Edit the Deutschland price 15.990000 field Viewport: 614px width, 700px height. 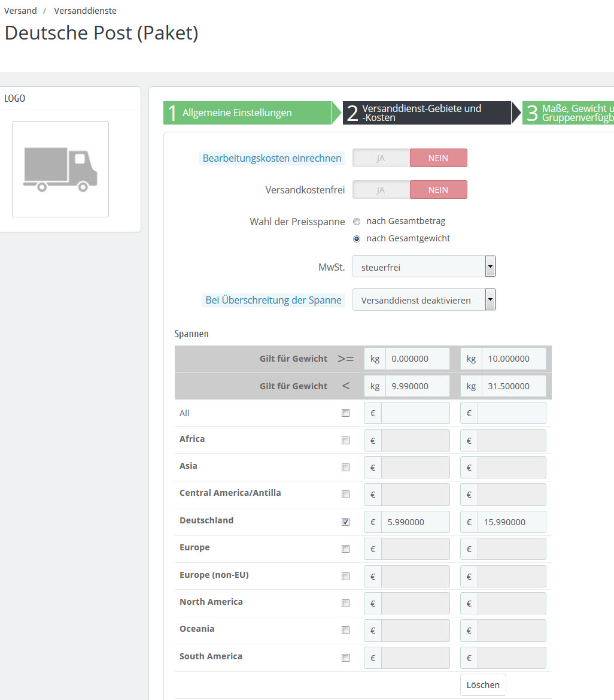(x=512, y=522)
